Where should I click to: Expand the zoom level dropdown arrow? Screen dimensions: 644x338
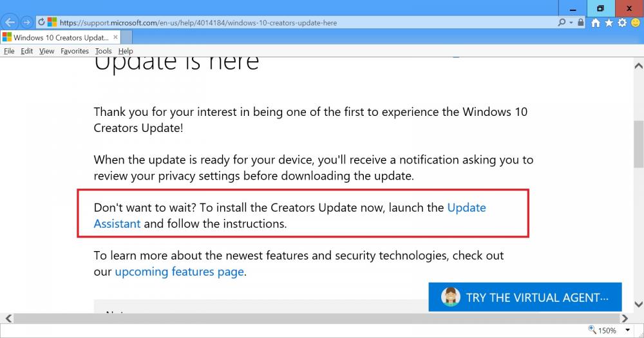pos(627,330)
